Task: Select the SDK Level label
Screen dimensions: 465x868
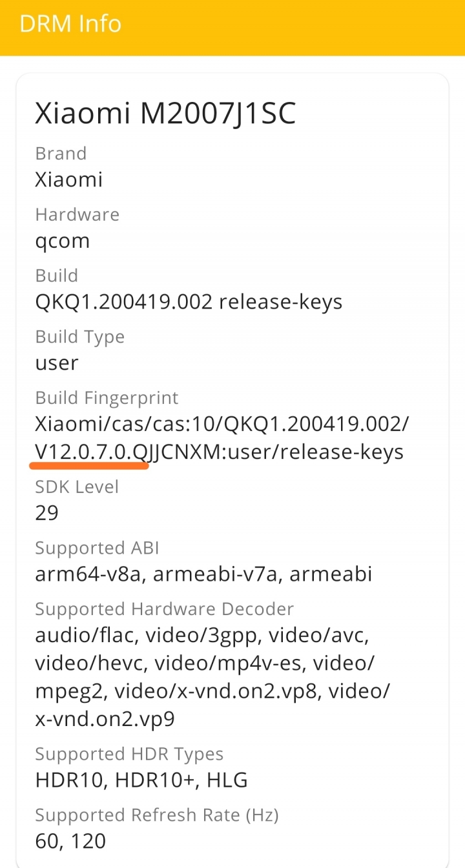Action: [x=77, y=487]
